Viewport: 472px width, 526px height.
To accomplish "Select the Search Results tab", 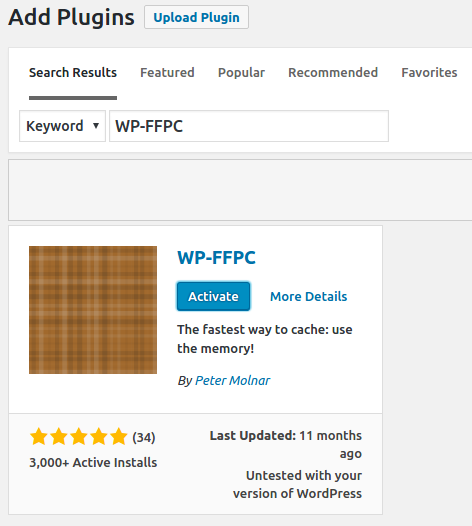I will [73, 72].
